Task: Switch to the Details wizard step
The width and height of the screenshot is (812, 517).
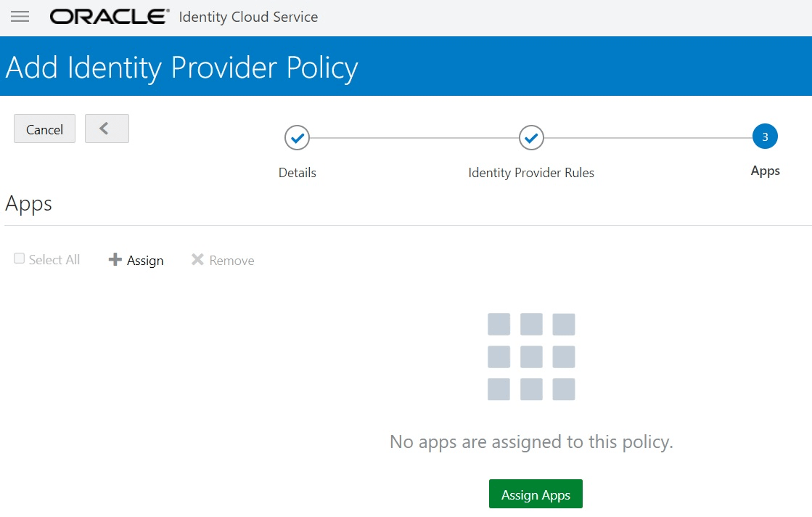Action: click(297, 173)
